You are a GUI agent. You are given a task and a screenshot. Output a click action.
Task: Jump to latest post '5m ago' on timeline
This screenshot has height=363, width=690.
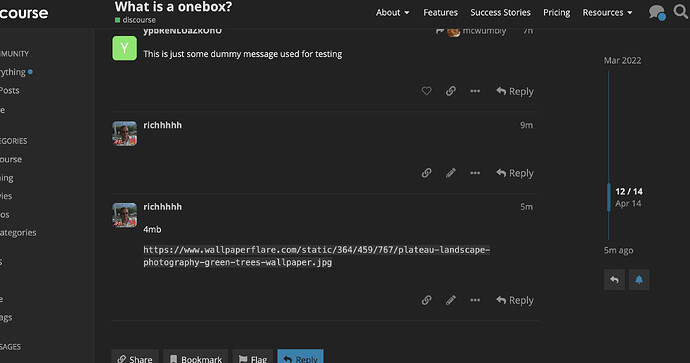[x=618, y=250]
